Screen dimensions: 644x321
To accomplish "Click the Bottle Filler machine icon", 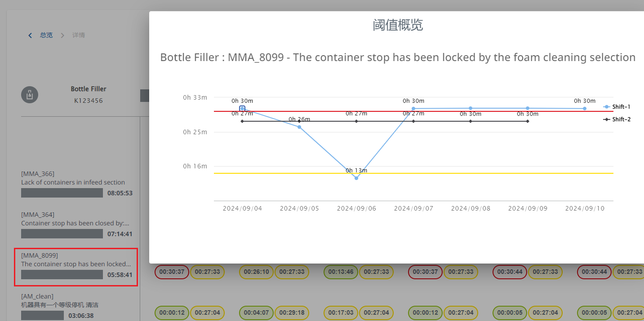I will tap(30, 95).
